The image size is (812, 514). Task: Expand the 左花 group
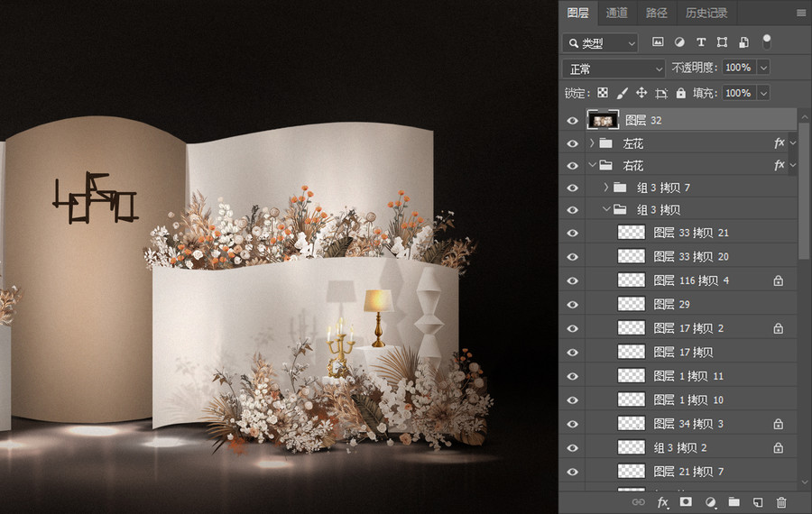point(592,142)
